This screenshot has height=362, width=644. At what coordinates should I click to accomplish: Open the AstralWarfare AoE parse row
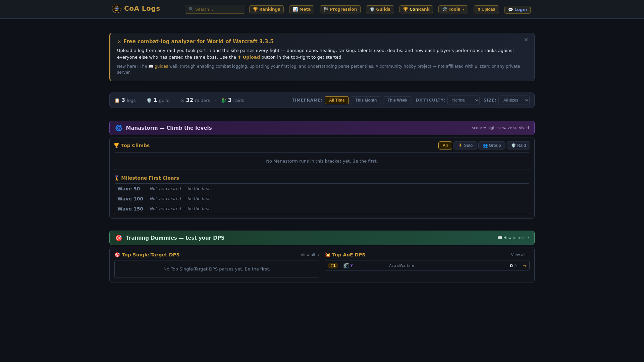tap(427, 266)
